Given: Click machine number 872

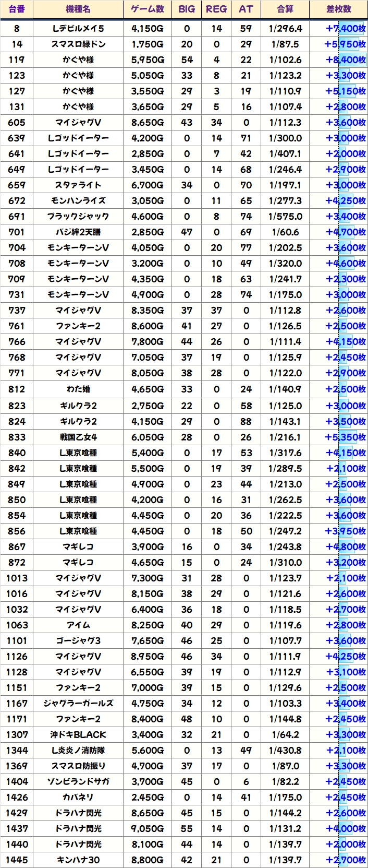Looking at the screenshot, I should [x=17, y=562].
